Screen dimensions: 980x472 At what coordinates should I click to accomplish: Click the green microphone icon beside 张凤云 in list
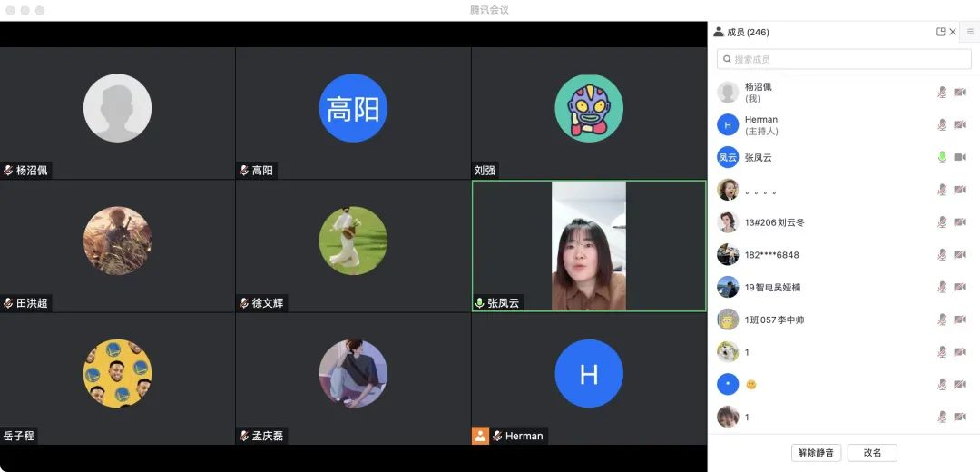(942, 157)
